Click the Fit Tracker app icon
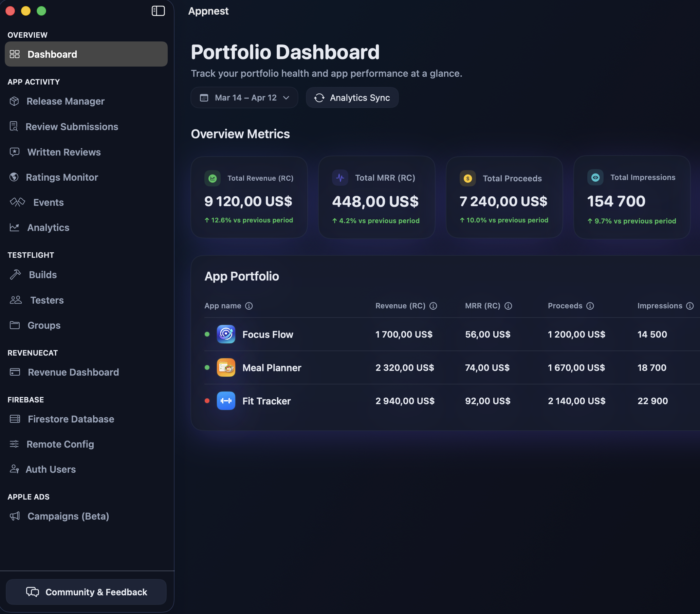The width and height of the screenshot is (700, 614). [x=226, y=400]
